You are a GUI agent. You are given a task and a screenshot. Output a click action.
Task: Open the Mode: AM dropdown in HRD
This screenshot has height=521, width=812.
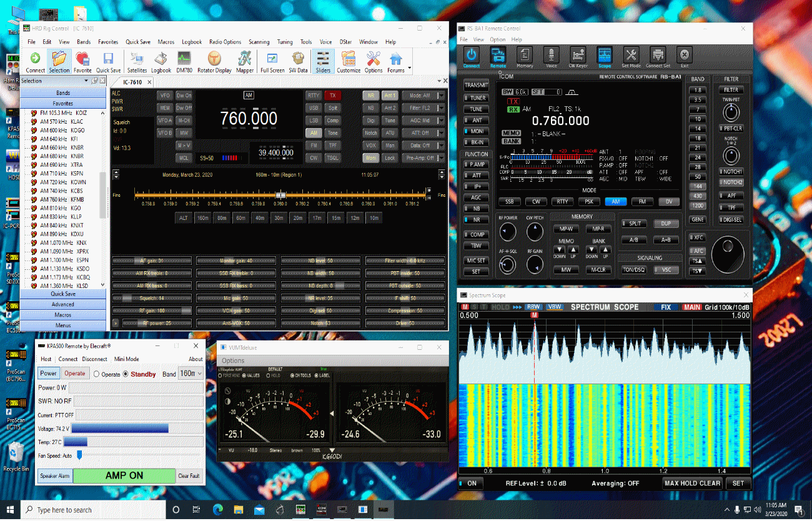click(x=423, y=96)
